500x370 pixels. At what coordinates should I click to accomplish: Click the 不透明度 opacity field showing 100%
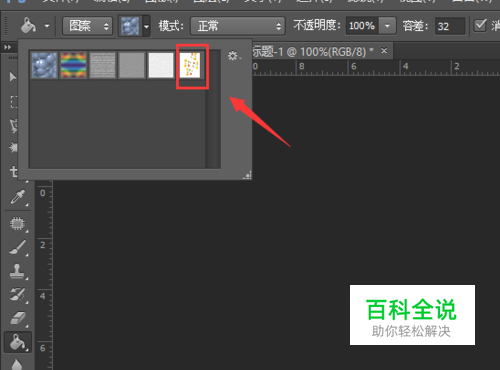pyautogui.click(x=362, y=26)
